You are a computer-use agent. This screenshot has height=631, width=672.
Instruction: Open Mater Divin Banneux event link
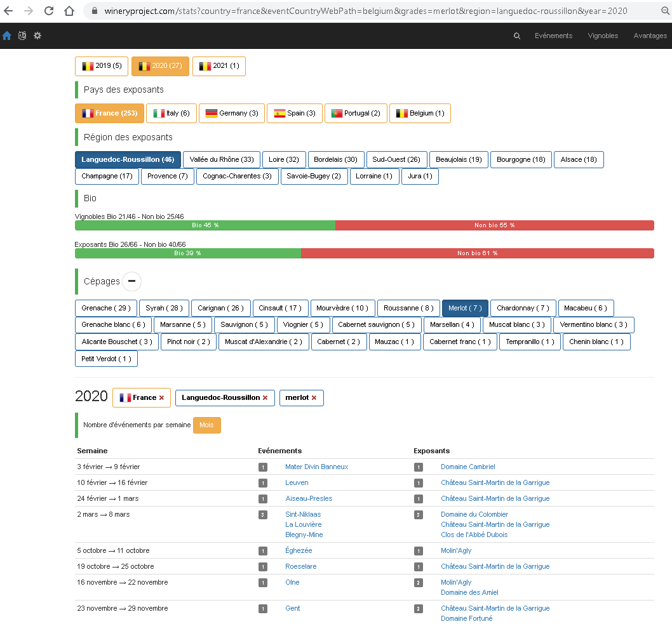tap(317, 467)
